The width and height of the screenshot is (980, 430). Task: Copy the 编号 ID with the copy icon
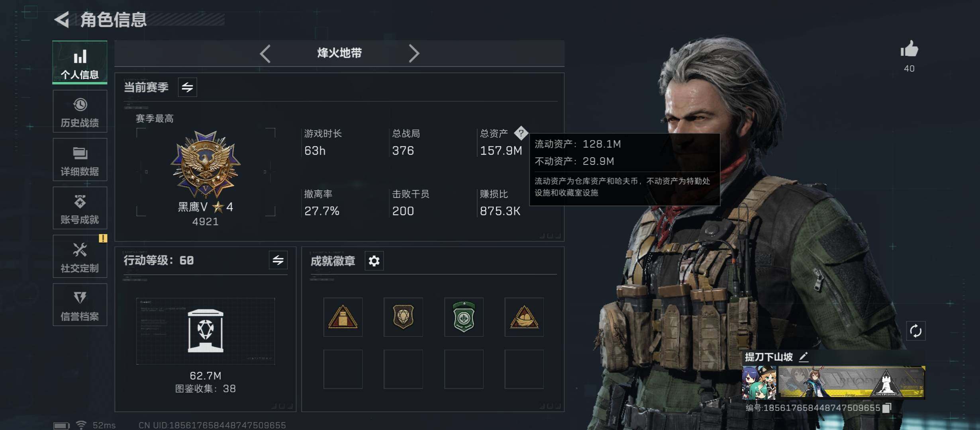[x=886, y=408]
